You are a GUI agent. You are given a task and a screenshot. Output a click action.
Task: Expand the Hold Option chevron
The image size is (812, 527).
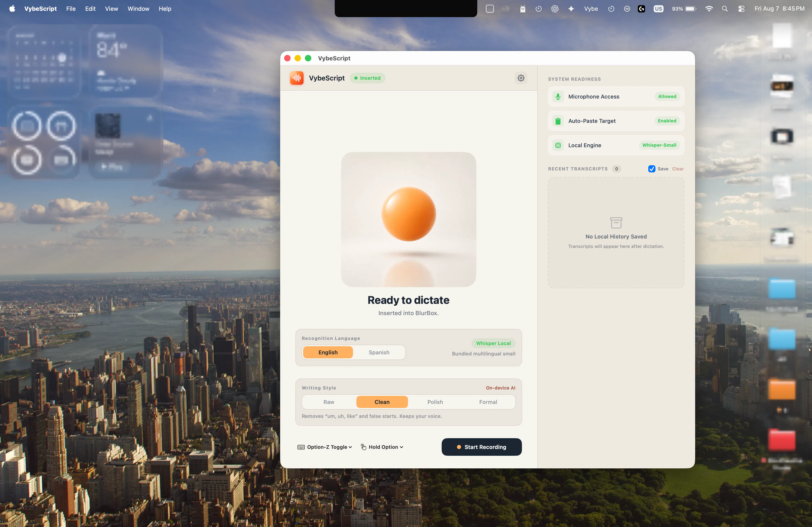tap(401, 447)
